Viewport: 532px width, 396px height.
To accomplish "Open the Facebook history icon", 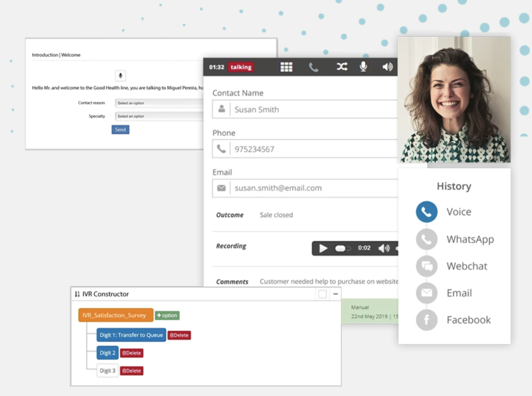I will 427,320.
